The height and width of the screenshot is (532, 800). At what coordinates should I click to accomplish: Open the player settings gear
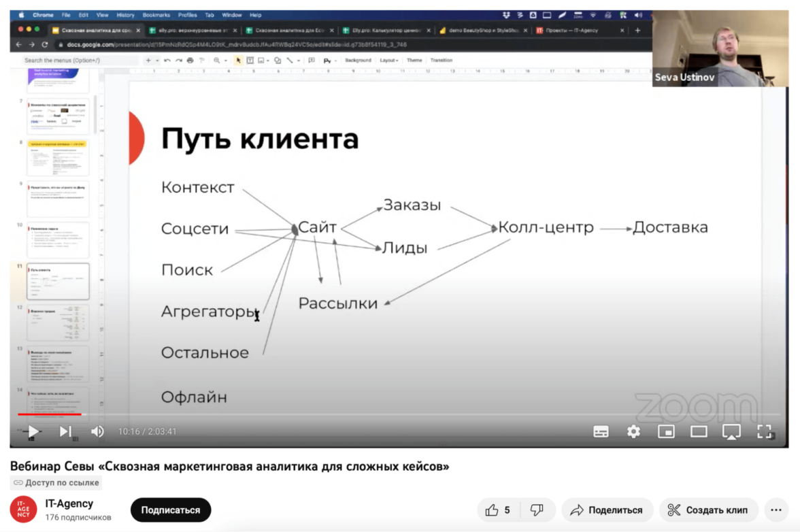633,431
